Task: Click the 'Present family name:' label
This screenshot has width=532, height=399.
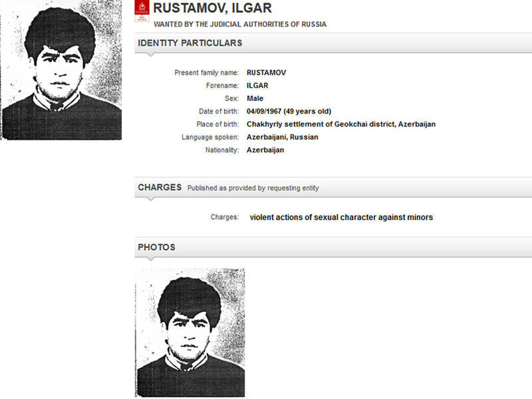Action: [x=206, y=72]
